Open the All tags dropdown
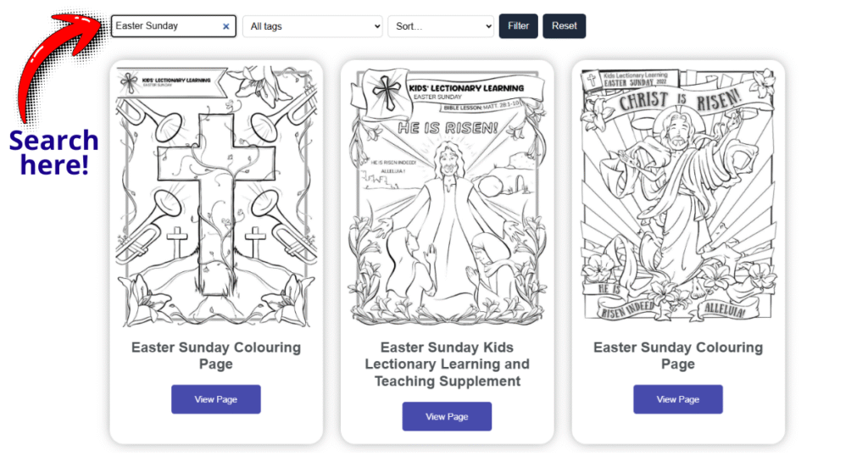The image size is (868, 456). click(x=312, y=26)
